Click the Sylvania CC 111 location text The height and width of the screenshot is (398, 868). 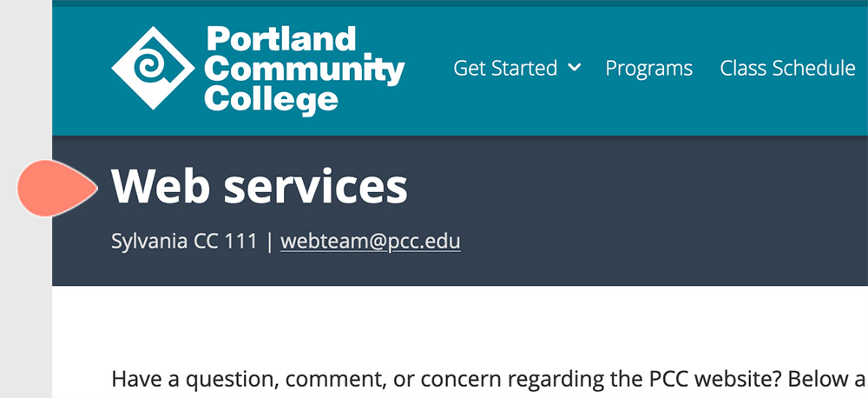tap(184, 241)
